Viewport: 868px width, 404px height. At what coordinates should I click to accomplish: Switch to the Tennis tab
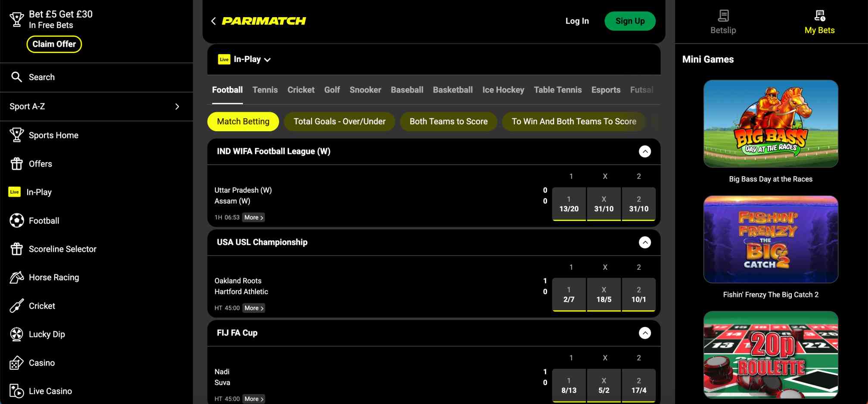point(265,89)
